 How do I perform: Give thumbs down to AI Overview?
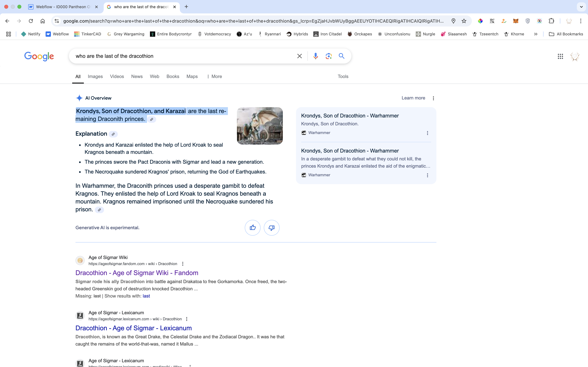(271, 228)
